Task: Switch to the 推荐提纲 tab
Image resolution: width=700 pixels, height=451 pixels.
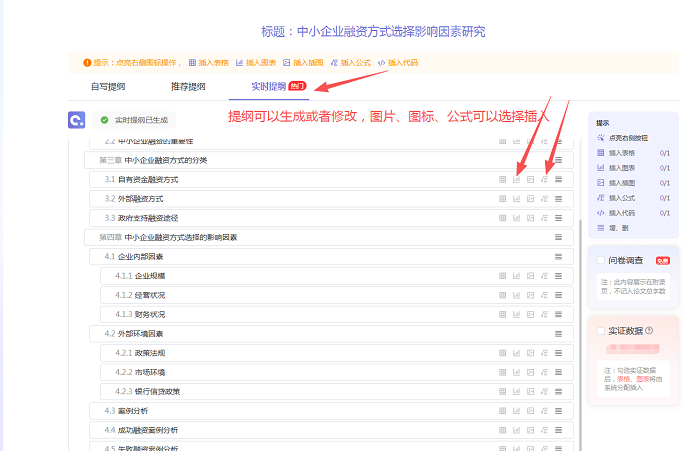Action: [x=188, y=86]
